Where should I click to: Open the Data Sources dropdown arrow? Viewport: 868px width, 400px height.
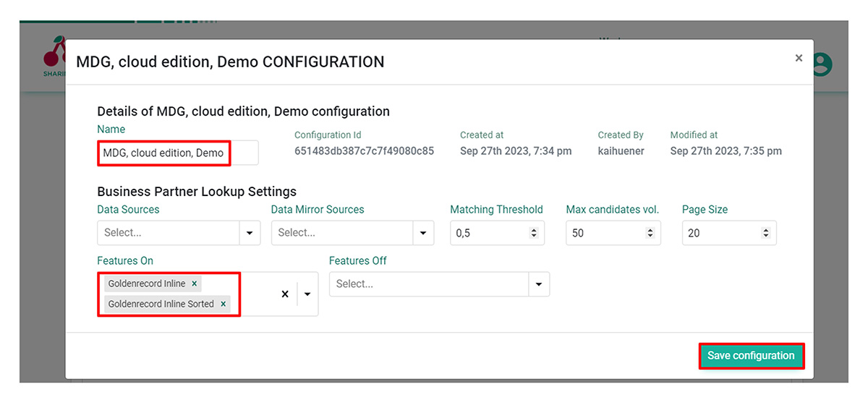(x=250, y=233)
